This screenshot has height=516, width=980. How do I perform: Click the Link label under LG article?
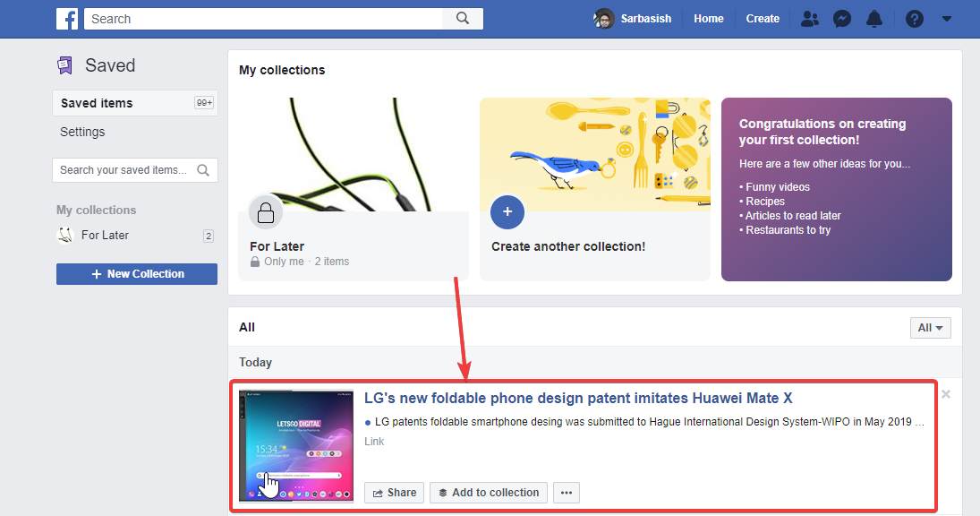click(374, 442)
